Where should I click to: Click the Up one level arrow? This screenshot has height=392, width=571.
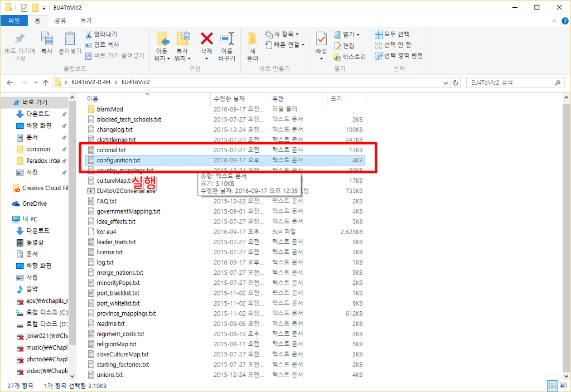pos(46,83)
